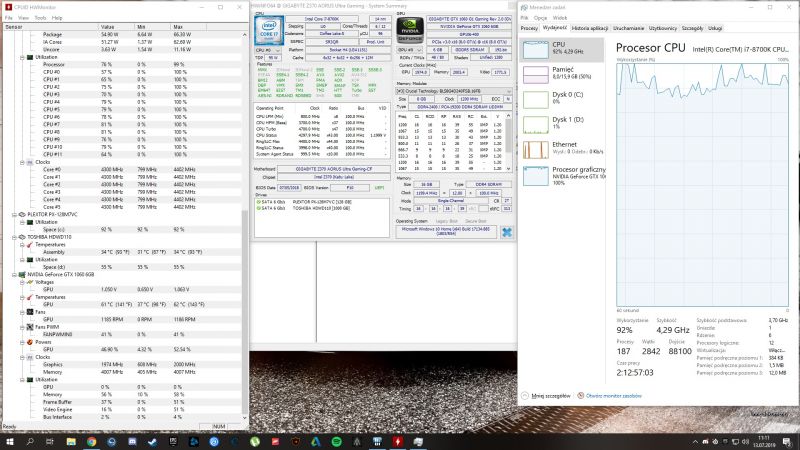The height and width of the screenshot is (450, 800).
Task: Click the Fans PWM category icon
Action: (30, 327)
